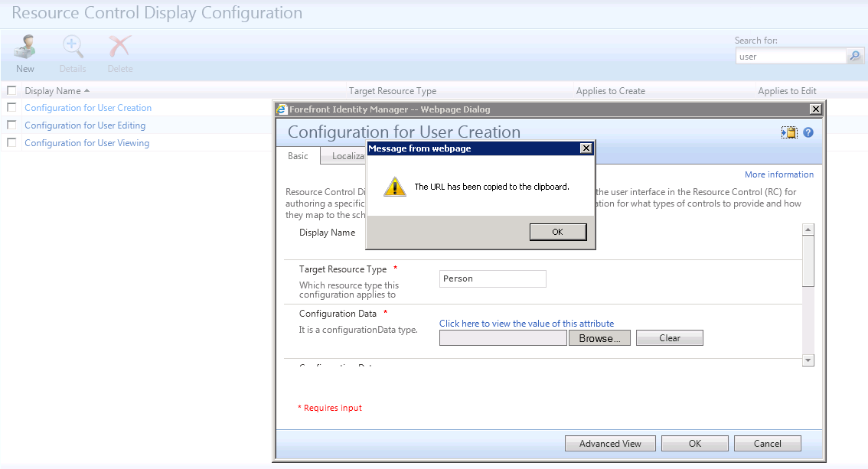
Task: Click the New resource toolbar icon
Action: tap(24, 48)
